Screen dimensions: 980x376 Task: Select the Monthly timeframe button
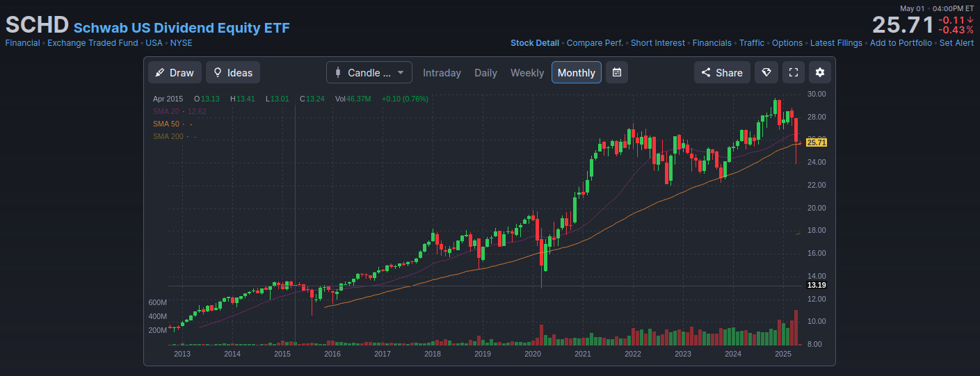(x=576, y=72)
